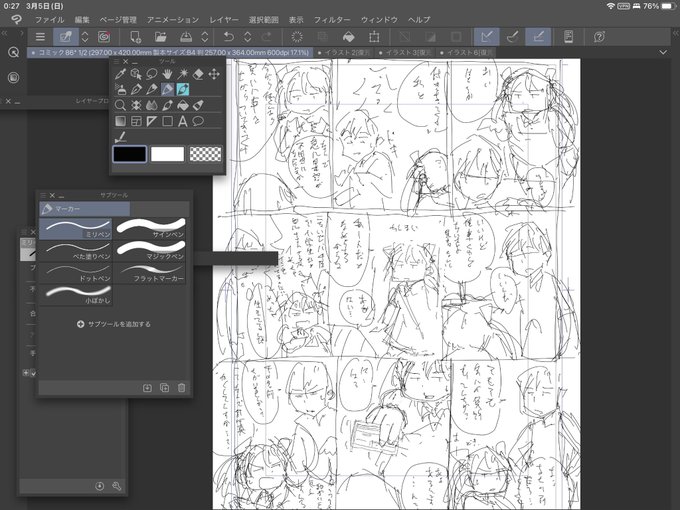Delete sub tool with the trash icon

click(x=182, y=388)
